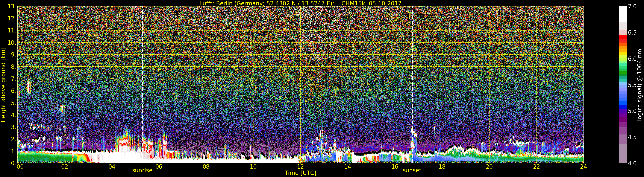
Task: Click the height axis tick '7.' on the left
Action: click(13, 79)
